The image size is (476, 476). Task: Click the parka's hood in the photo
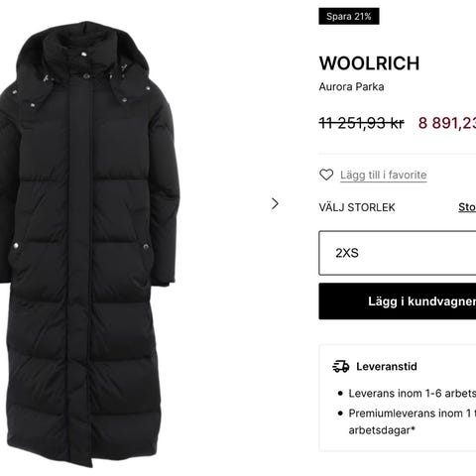pyautogui.click(x=82, y=61)
